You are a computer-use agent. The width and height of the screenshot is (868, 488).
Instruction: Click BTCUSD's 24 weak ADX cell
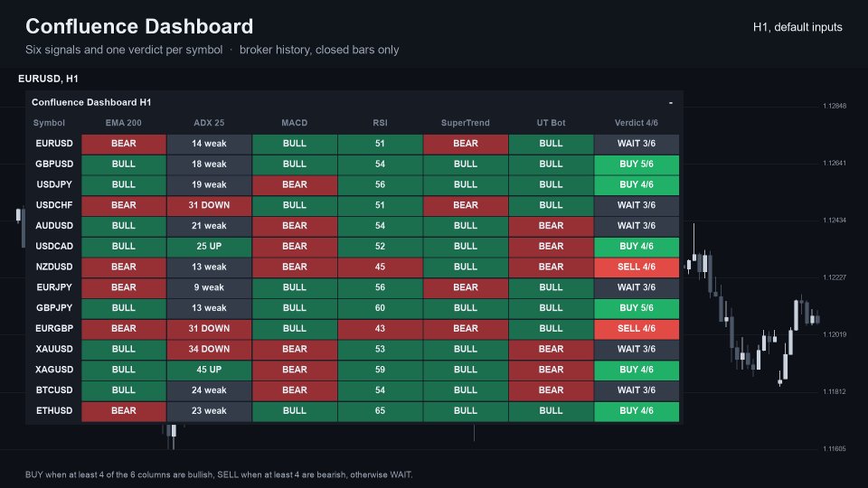tap(209, 390)
